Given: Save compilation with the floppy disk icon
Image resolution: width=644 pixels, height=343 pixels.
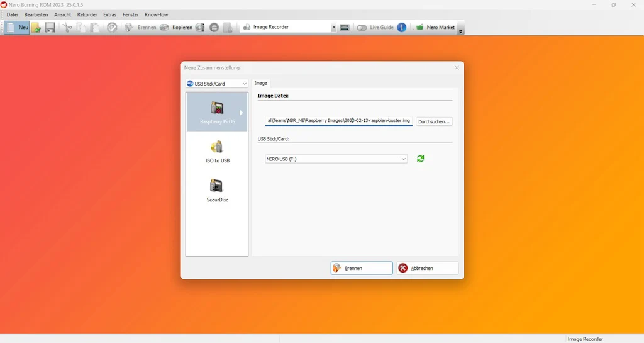Looking at the screenshot, I should [50, 28].
